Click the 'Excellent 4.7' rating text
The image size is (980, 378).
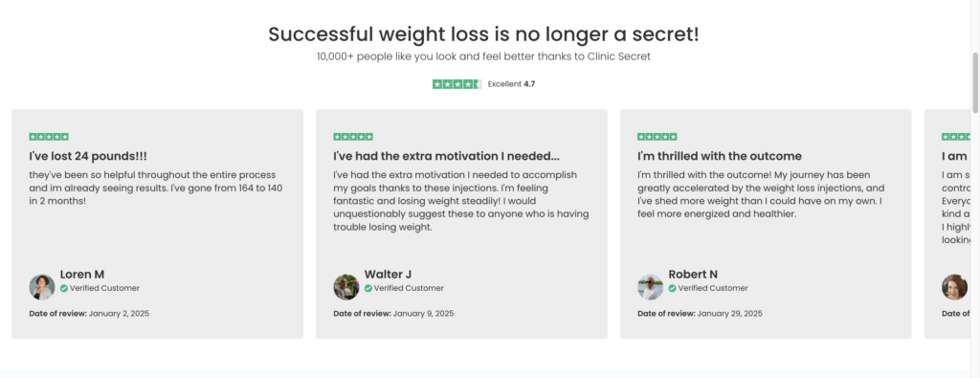point(511,83)
